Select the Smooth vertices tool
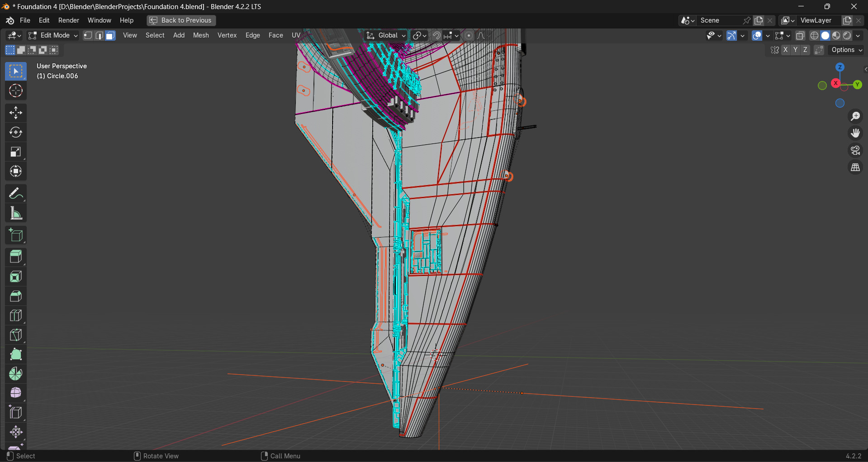Viewport: 868px width, 462px height. point(16,393)
